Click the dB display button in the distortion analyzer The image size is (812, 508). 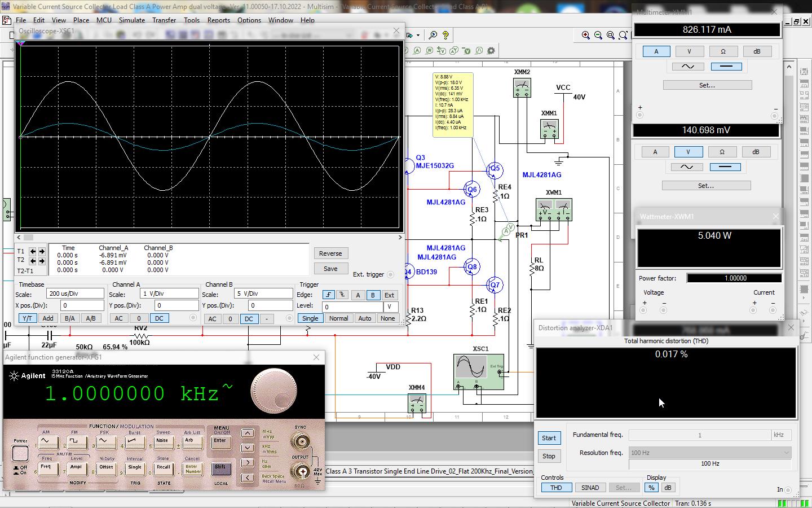(x=668, y=488)
